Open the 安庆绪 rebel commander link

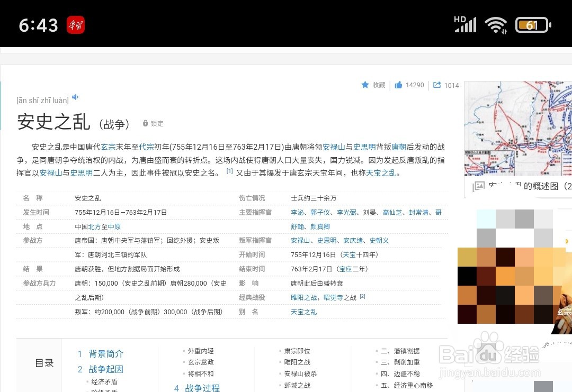353,241
